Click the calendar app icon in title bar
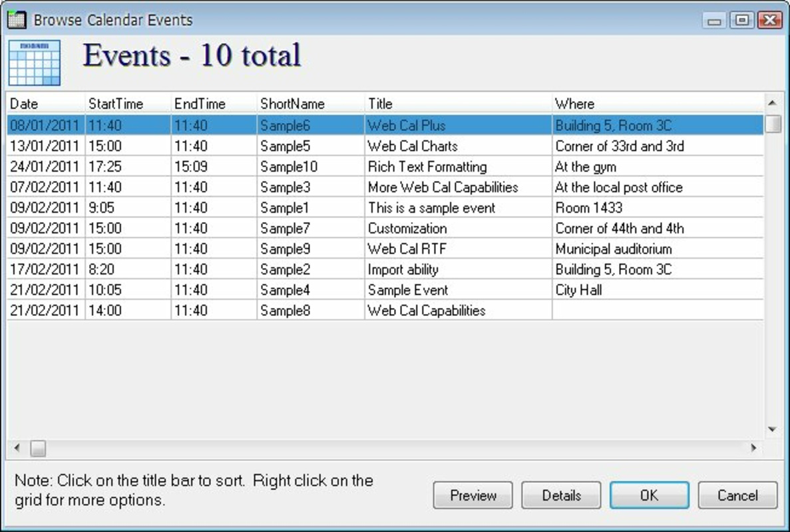This screenshot has height=532, width=790. pos(17,20)
